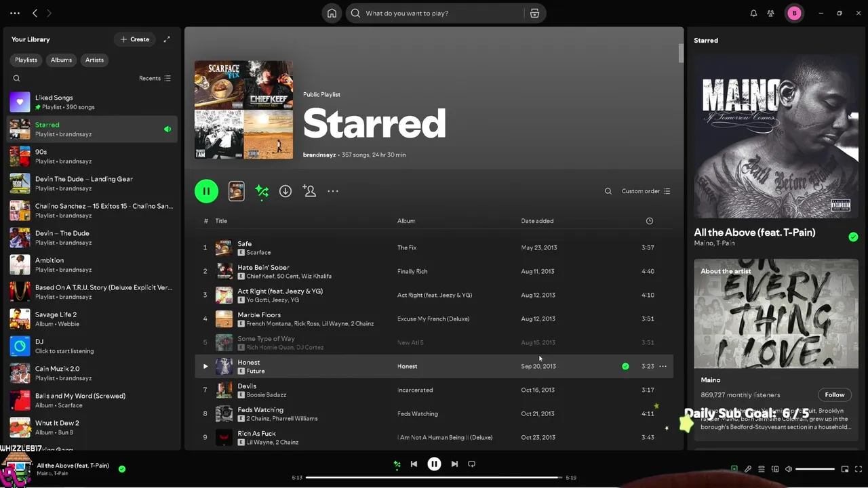Go back with the left arrow
The image size is (868, 488).
(35, 13)
